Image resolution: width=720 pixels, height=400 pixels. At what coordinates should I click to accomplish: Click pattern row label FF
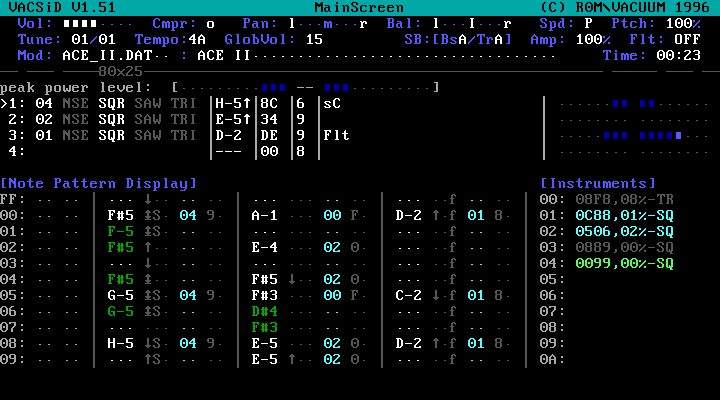pos(12,199)
